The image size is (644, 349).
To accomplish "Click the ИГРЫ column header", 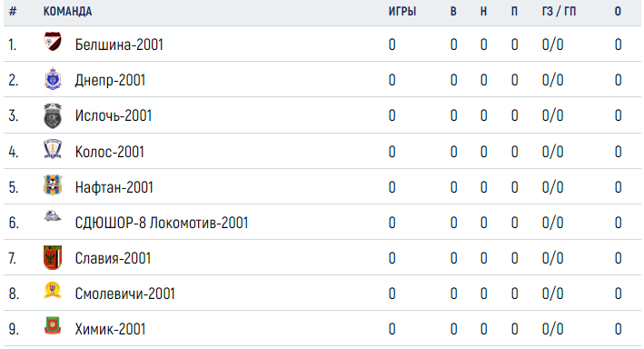I will 402,12.
